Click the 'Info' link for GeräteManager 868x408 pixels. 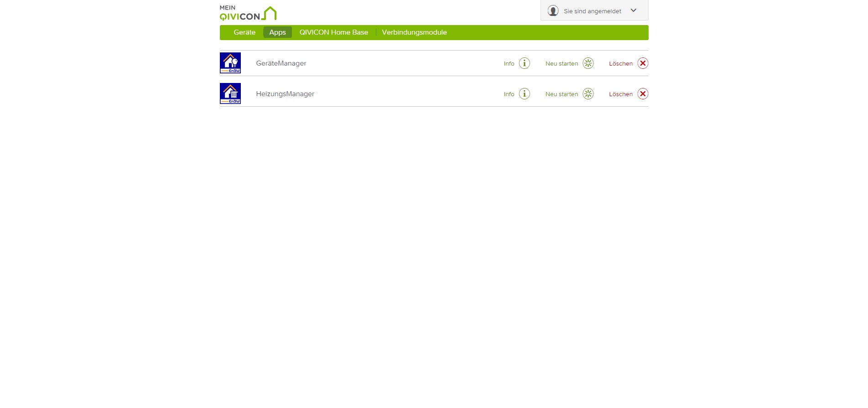point(509,64)
